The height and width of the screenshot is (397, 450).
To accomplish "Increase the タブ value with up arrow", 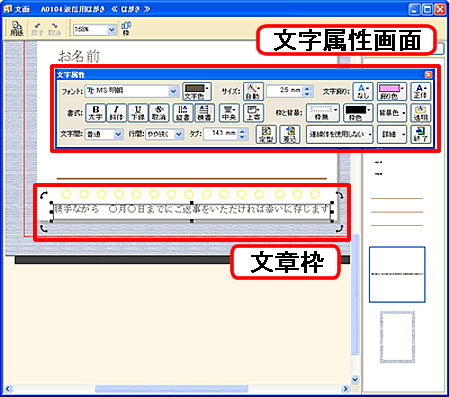I will [x=243, y=131].
